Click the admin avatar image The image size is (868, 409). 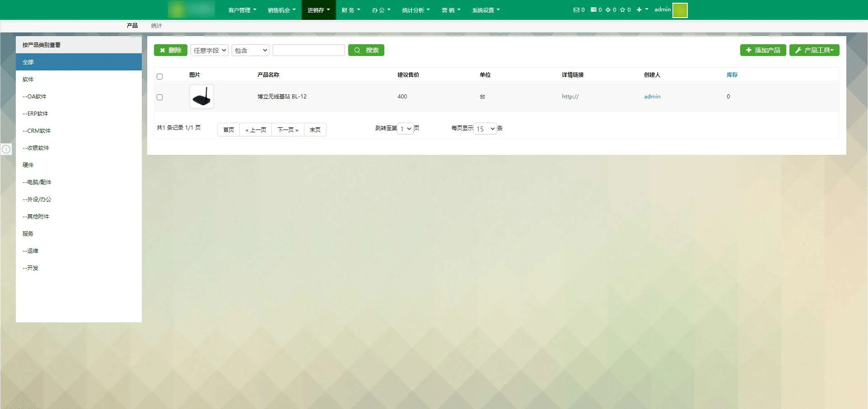[x=680, y=10]
